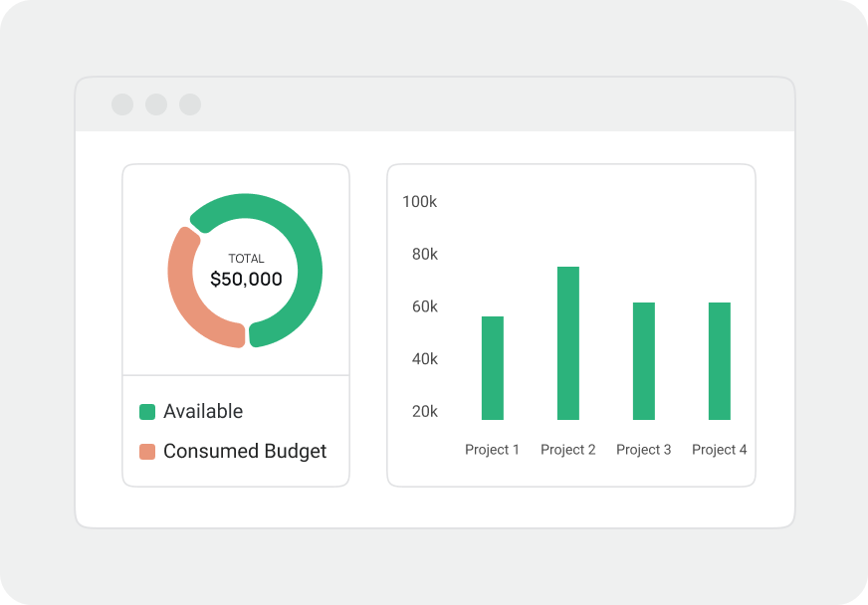Click the rightmost gray window dot
The width and height of the screenshot is (868, 605).
click(188, 103)
